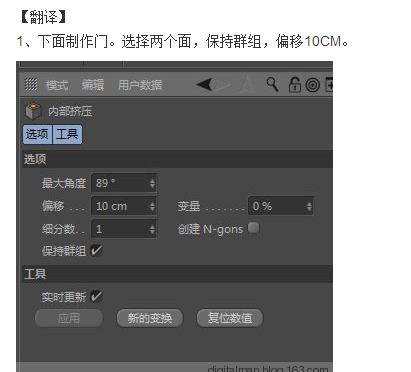Uncheck the 保持群组 checkbox
Screen dimensions: 411x372
click(96, 250)
